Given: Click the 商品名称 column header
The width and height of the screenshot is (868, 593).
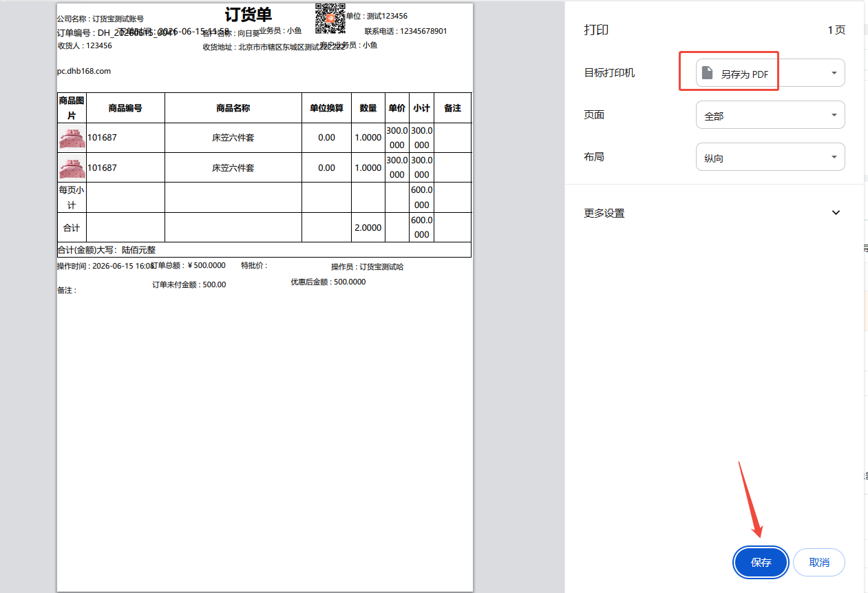Looking at the screenshot, I should (233, 108).
